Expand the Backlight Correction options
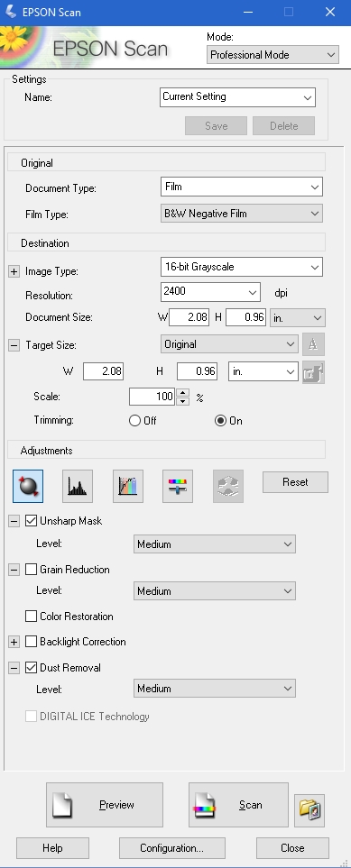Viewport: 351px width, 868px height. point(14,642)
